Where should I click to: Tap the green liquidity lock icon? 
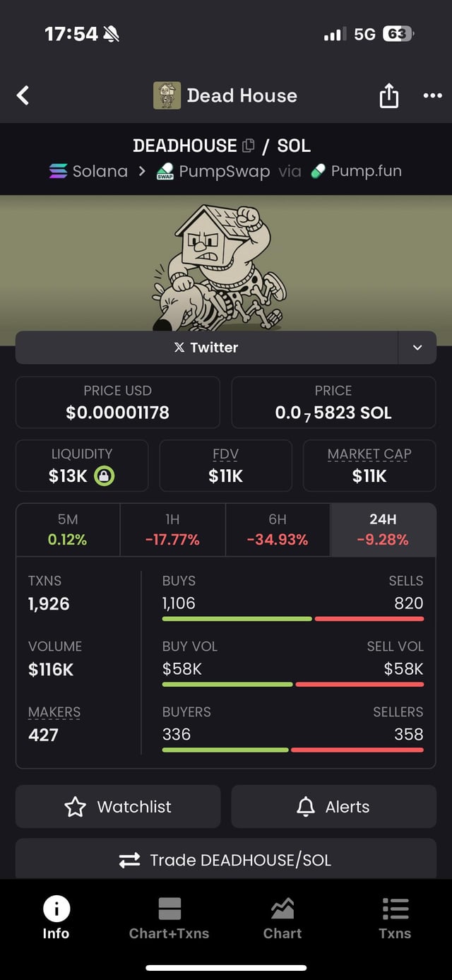pos(104,476)
